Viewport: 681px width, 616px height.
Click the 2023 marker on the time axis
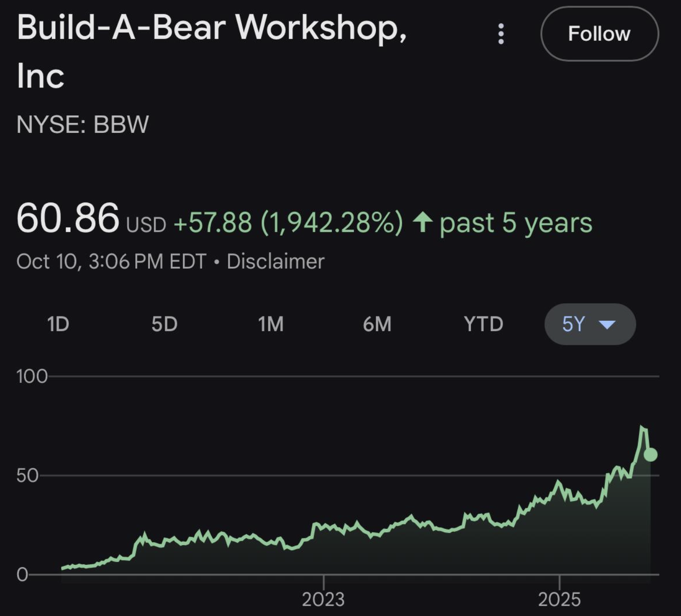point(323,599)
